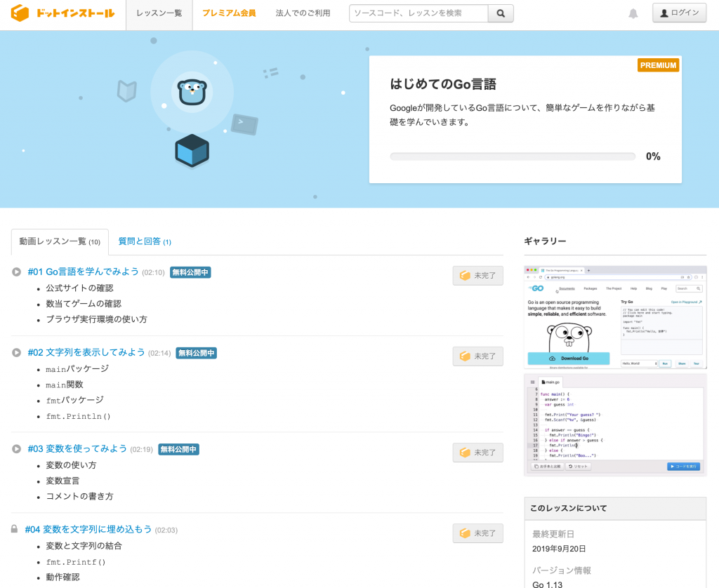
Task: Click the main関数 bullet
Action: (64, 385)
